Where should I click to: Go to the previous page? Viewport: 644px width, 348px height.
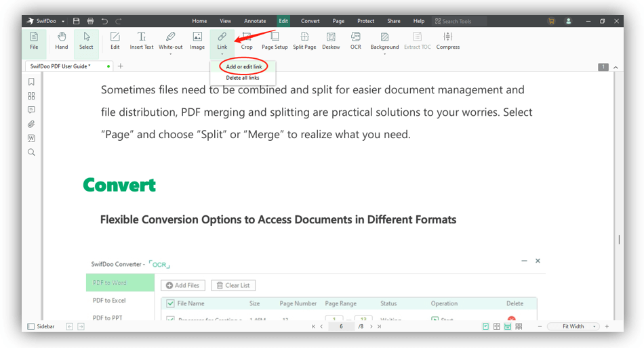pos(321,326)
